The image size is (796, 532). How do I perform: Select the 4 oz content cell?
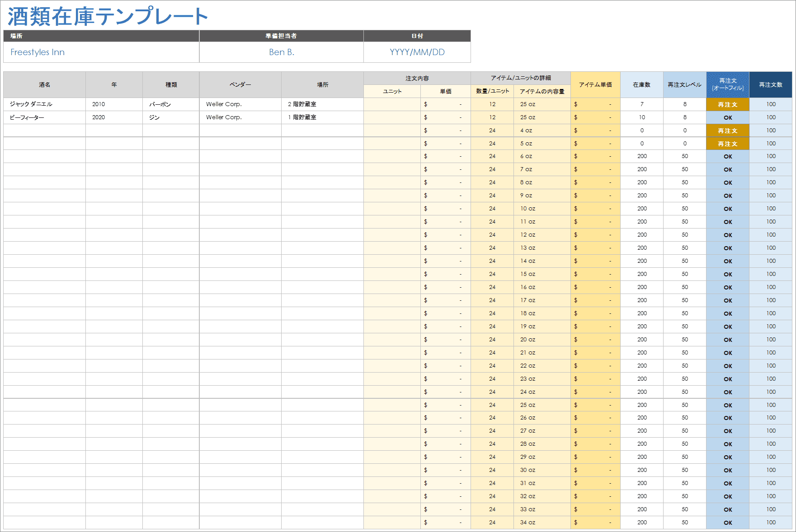pos(542,131)
